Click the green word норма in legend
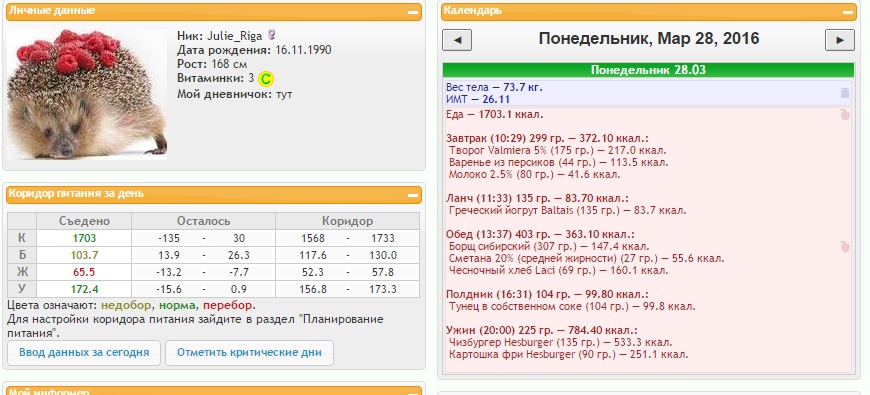 coord(178,306)
